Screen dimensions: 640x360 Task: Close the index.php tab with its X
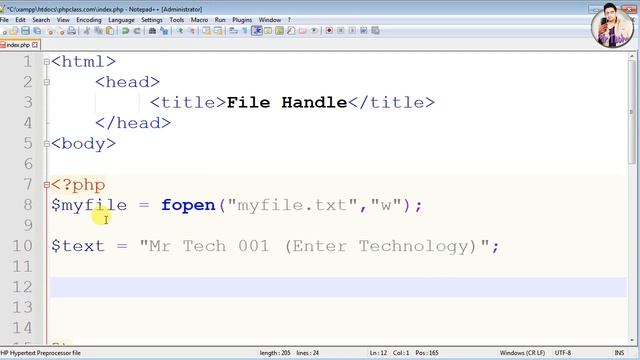[x=35, y=45]
